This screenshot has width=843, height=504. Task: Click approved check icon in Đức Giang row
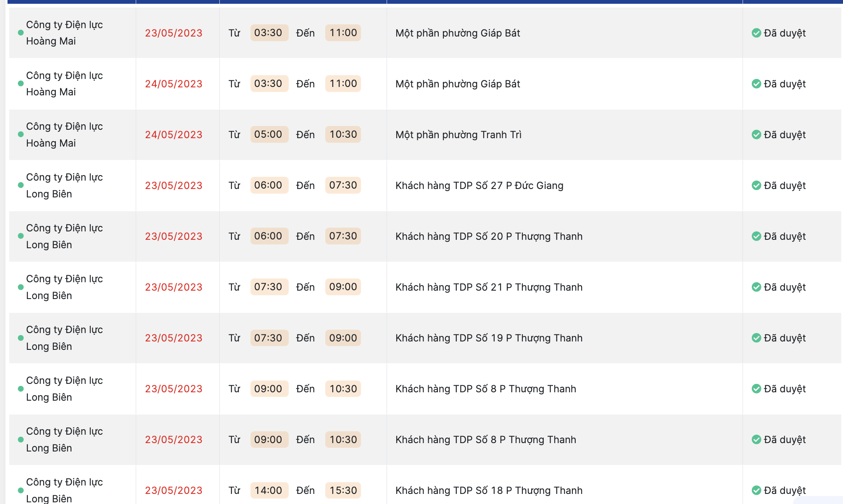[x=756, y=185]
